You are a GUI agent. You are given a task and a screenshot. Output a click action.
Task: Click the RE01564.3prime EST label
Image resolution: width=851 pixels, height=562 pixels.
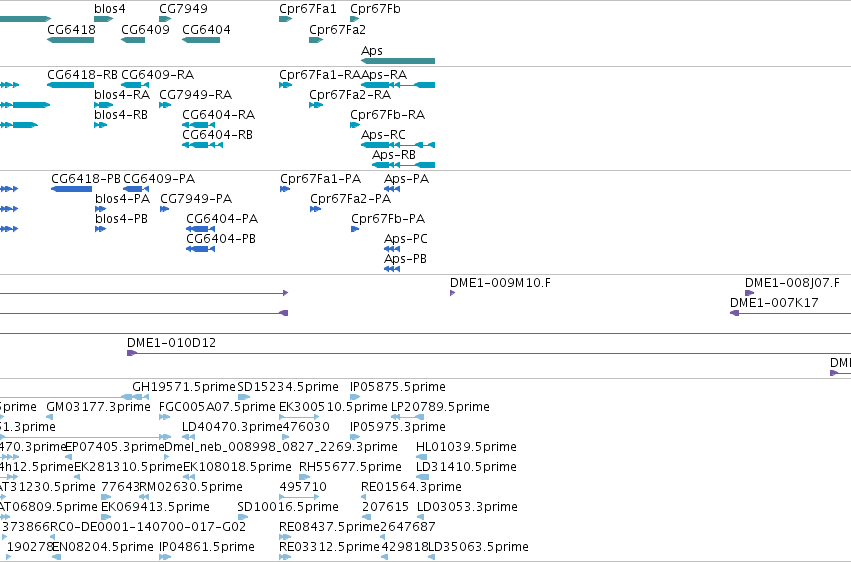pyautogui.click(x=411, y=487)
